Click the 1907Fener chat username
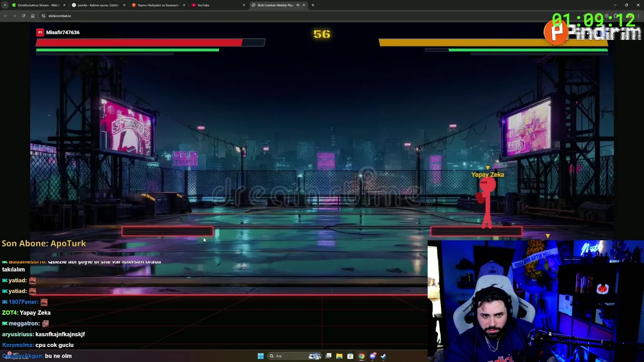The height and width of the screenshot is (362, 644). coord(23,302)
